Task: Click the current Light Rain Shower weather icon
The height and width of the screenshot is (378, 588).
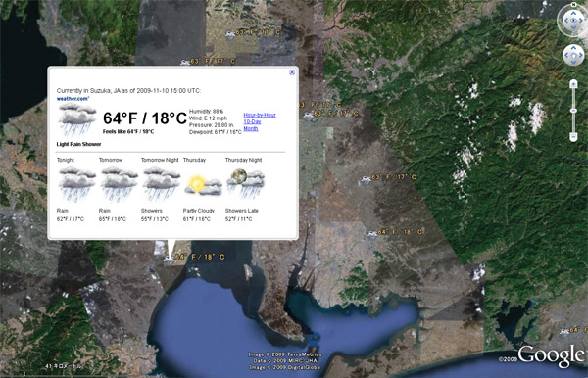Action: click(x=77, y=119)
